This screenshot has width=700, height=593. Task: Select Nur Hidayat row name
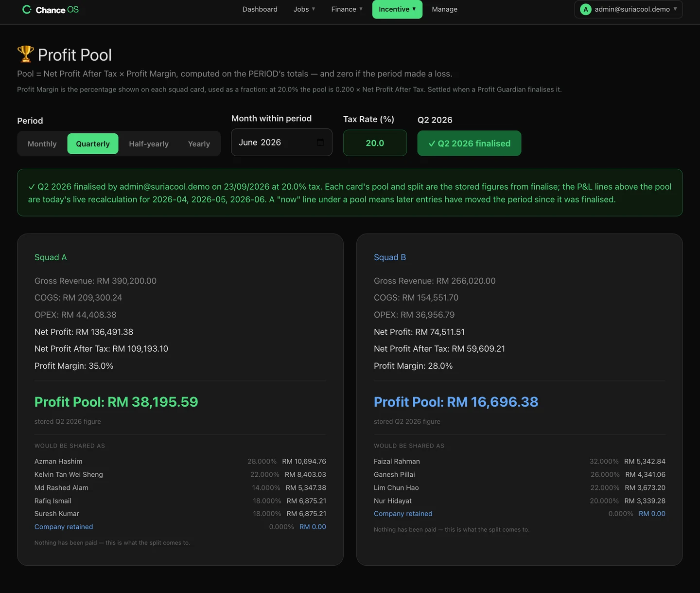[x=393, y=501]
